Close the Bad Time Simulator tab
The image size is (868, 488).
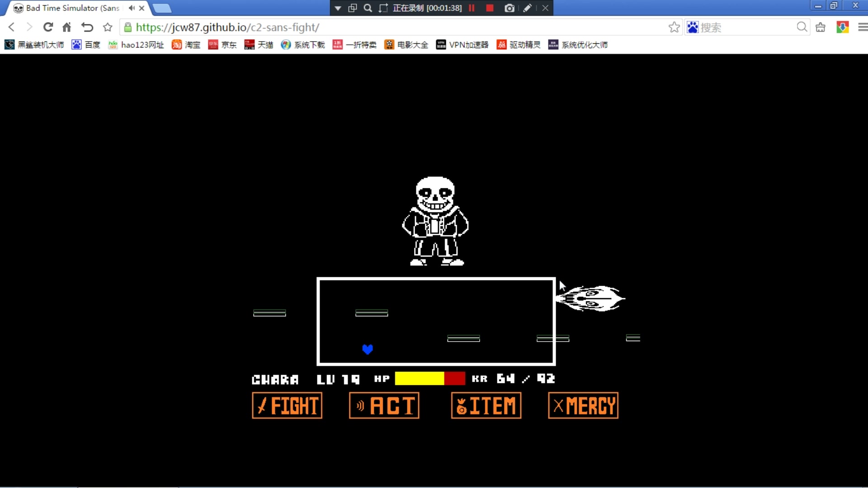click(x=142, y=8)
